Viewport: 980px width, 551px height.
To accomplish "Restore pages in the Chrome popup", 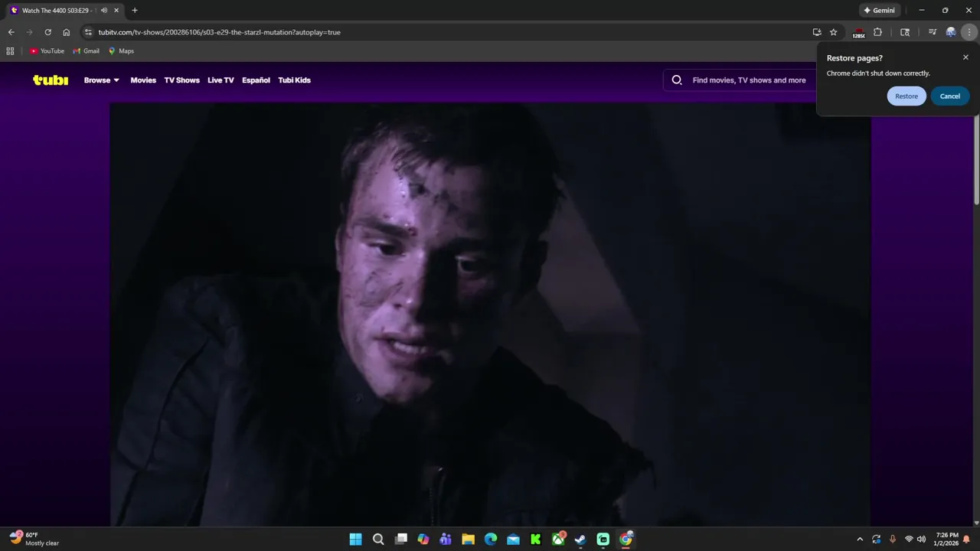I will [906, 96].
